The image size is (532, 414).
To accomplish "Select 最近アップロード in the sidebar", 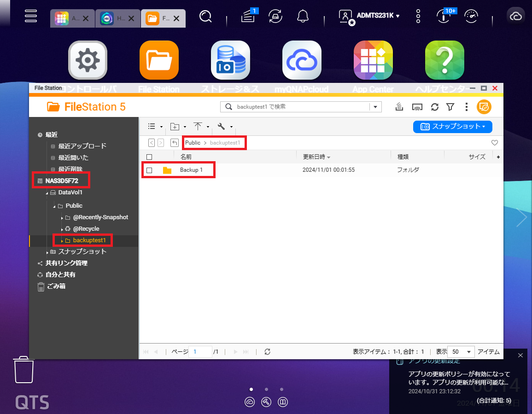I will [x=82, y=146].
